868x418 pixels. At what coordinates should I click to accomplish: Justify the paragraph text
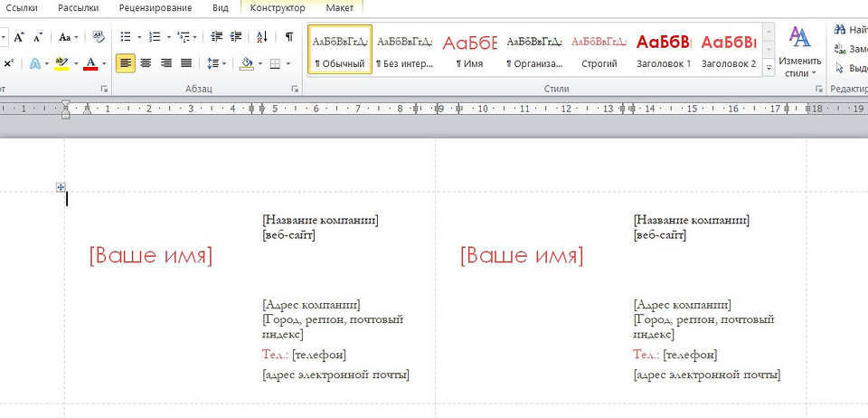click(186, 63)
